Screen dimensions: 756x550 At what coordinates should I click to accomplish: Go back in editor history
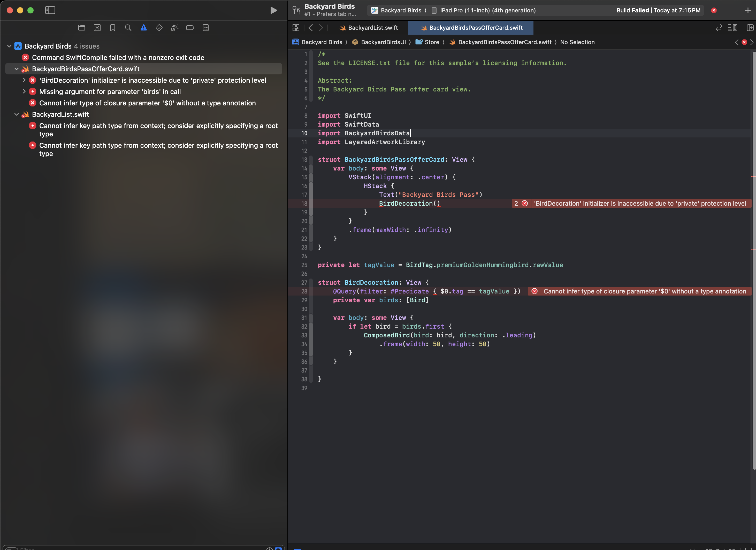point(310,28)
